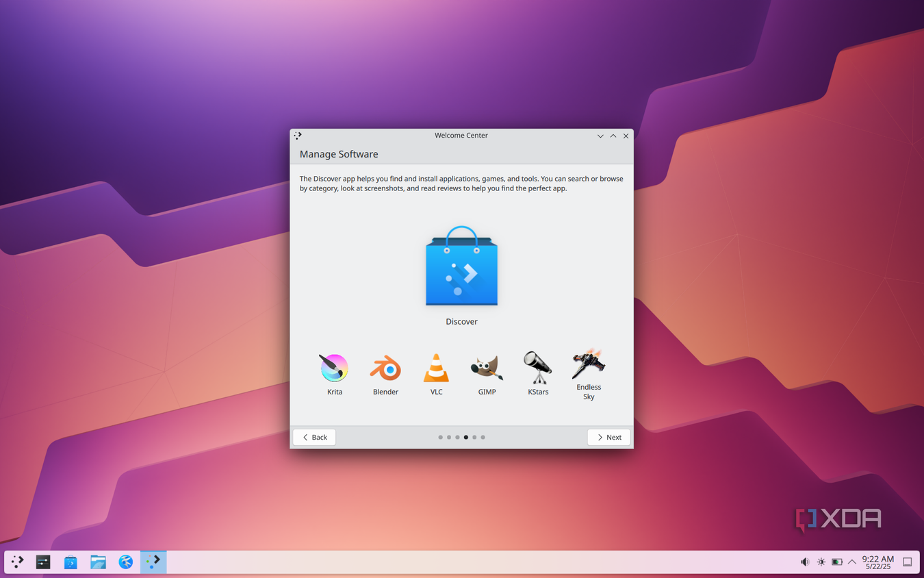Choose the VLC traffic cone icon
This screenshot has width=924, height=578.
click(436, 368)
